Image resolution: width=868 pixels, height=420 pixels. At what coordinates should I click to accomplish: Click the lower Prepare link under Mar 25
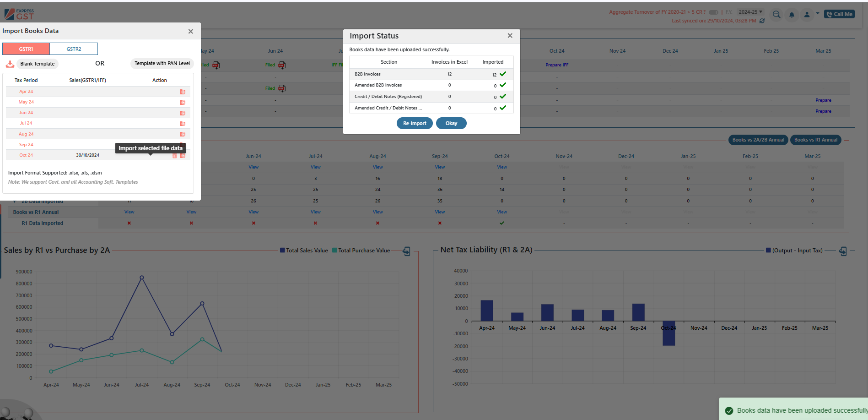[x=823, y=111]
